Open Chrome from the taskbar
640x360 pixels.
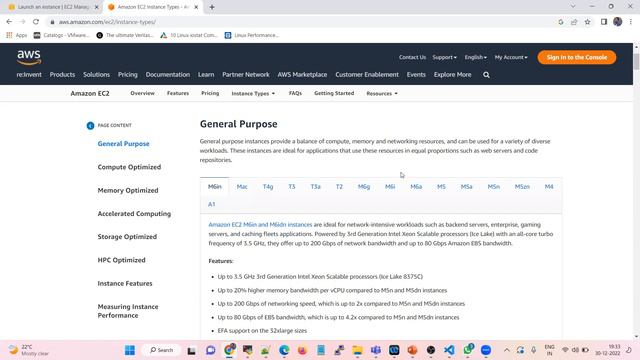[229, 350]
